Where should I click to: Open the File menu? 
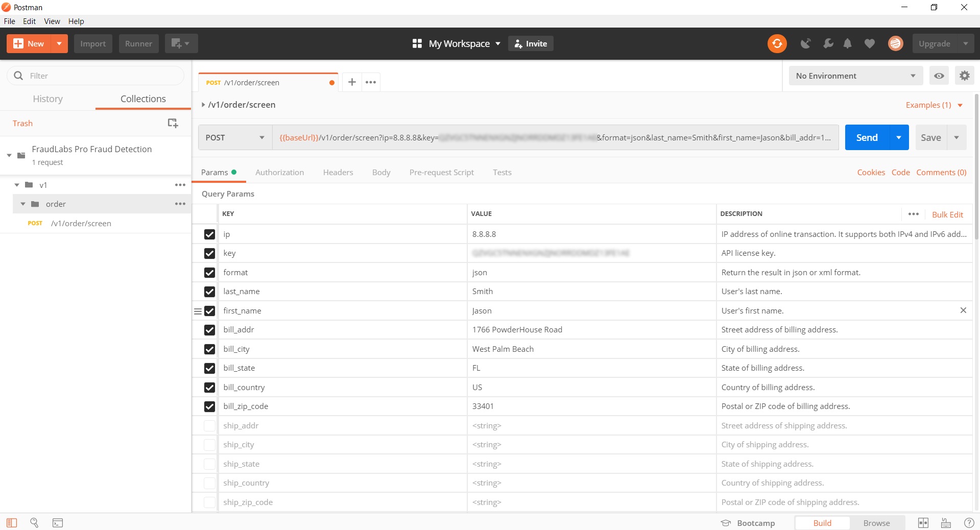pyautogui.click(x=9, y=21)
